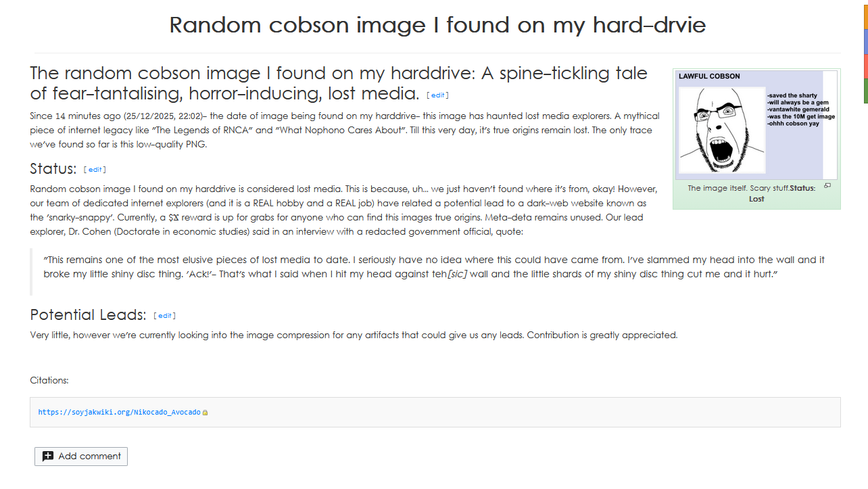The image size is (868, 489).
Task: Click the green side tab at the right edge
Action: click(x=865, y=91)
